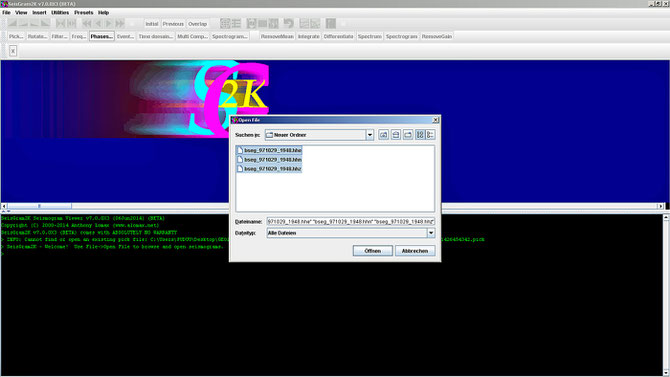
Task: Click the Freq... toolbar button
Action: click(79, 36)
